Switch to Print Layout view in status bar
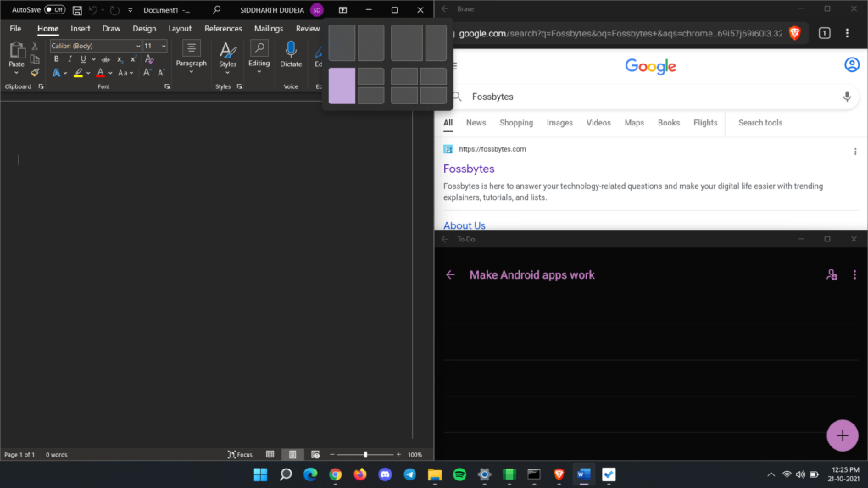This screenshot has width=868, height=488. click(292, 454)
